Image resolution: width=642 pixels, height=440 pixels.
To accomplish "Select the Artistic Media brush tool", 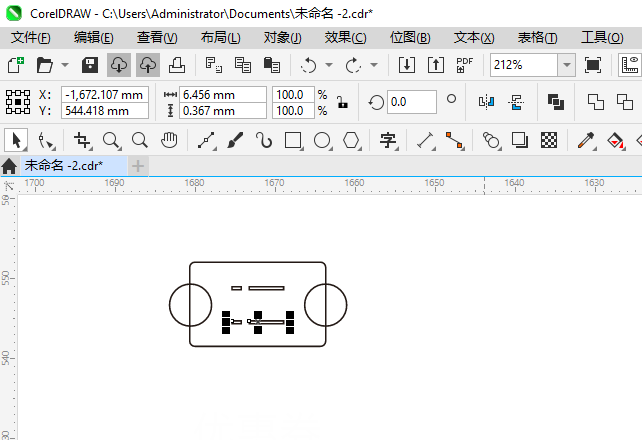I will [235, 140].
